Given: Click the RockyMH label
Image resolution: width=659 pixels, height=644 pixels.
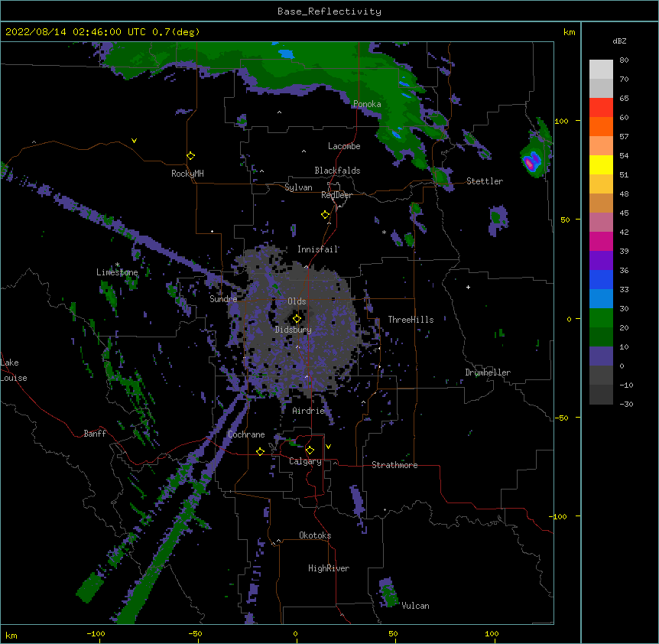Looking at the screenshot, I should (187, 174).
